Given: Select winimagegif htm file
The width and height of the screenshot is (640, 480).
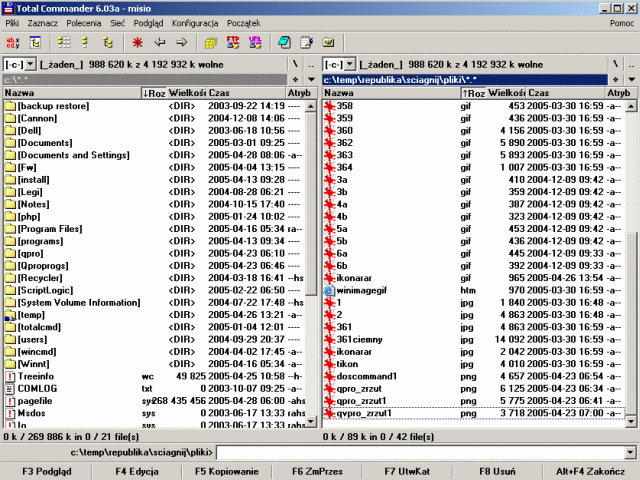Looking at the screenshot, I should [473, 291].
